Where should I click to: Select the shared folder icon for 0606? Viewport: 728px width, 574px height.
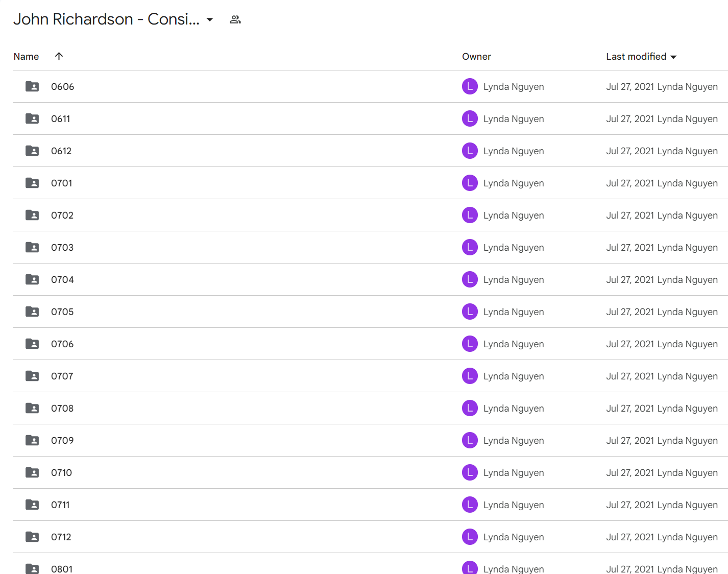click(32, 86)
